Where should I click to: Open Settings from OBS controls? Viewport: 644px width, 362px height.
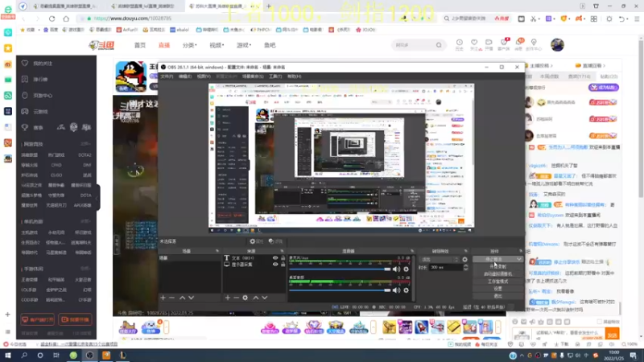[497, 289]
